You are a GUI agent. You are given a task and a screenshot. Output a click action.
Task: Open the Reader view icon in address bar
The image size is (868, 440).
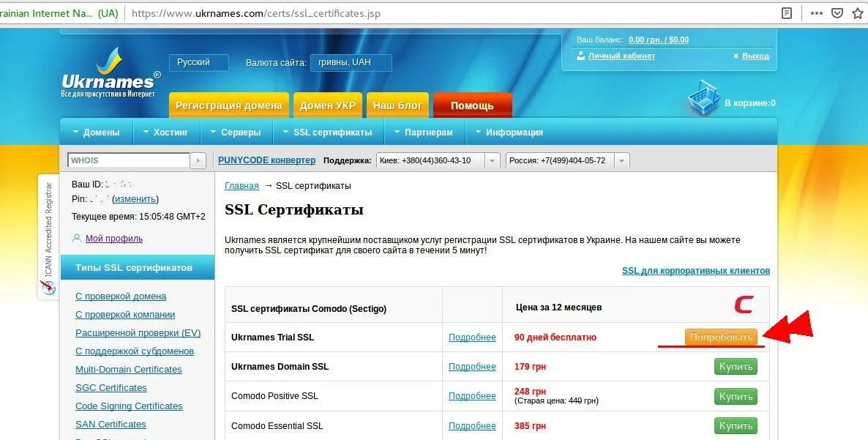[787, 13]
